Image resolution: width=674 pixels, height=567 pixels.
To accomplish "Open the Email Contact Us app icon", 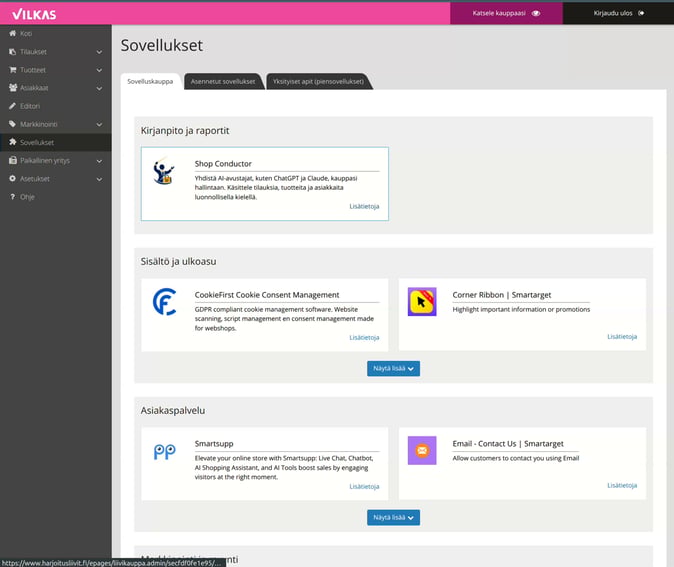I will [422, 451].
